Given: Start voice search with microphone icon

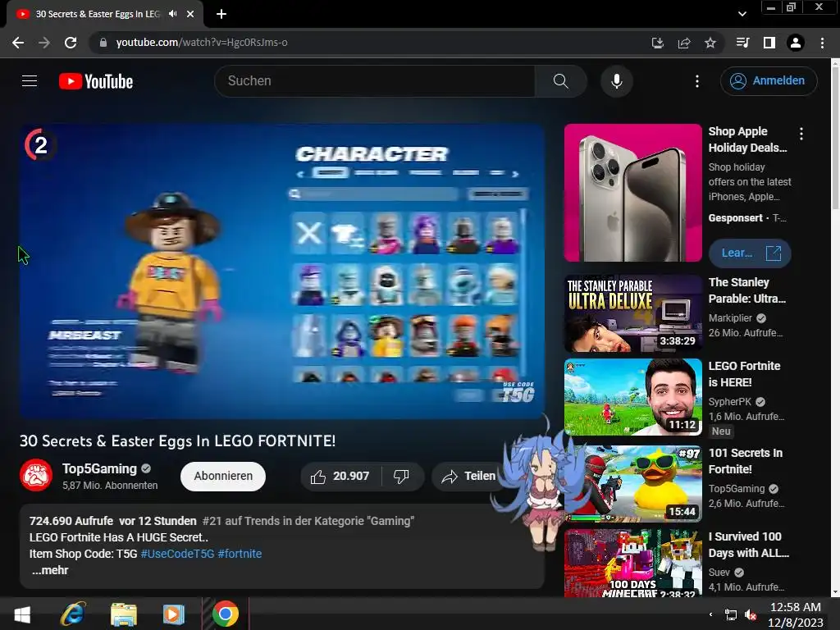Looking at the screenshot, I should tap(617, 81).
